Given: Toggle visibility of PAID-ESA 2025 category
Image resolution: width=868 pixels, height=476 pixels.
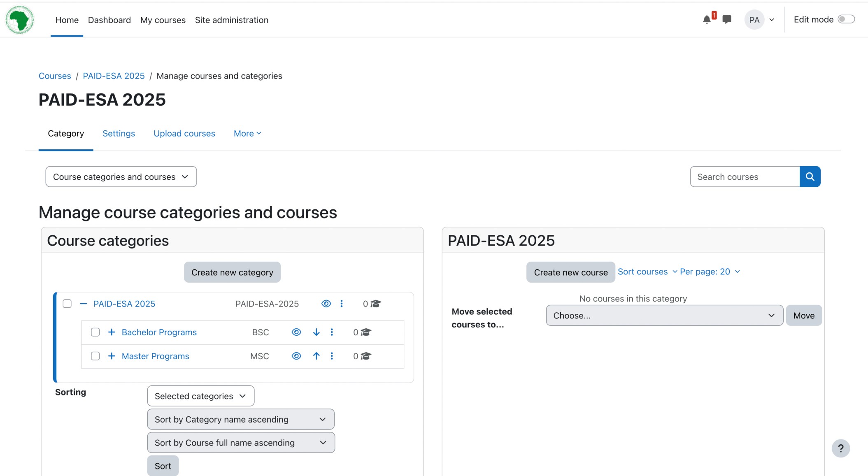Looking at the screenshot, I should click(x=326, y=304).
